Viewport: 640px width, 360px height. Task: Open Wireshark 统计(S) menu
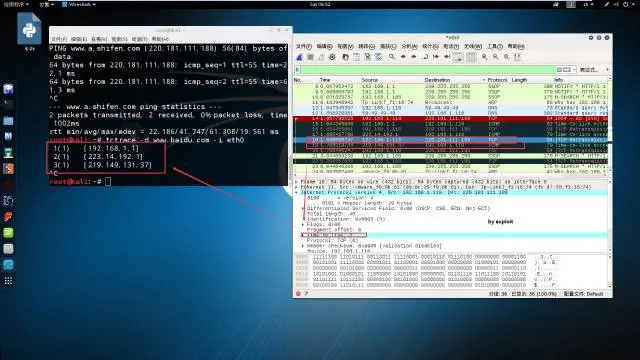coord(430,47)
